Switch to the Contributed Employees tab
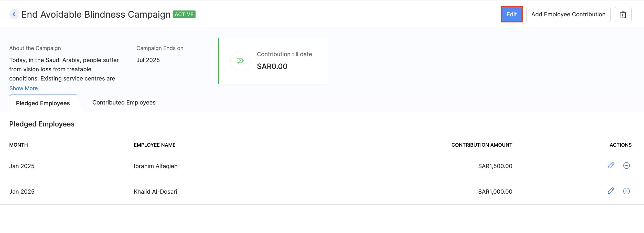 pyautogui.click(x=124, y=103)
